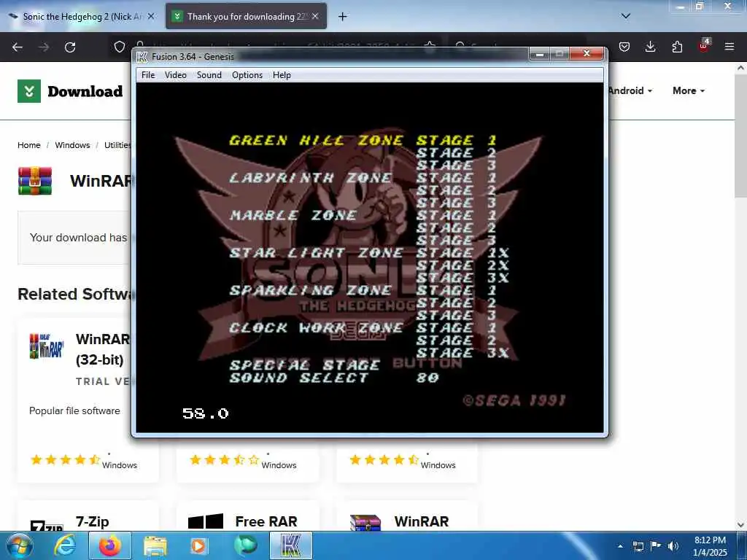The height and width of the screenshot is (560, 747).
Task: Click the bottom WinRAR card books icon
Action: [365, 523]
